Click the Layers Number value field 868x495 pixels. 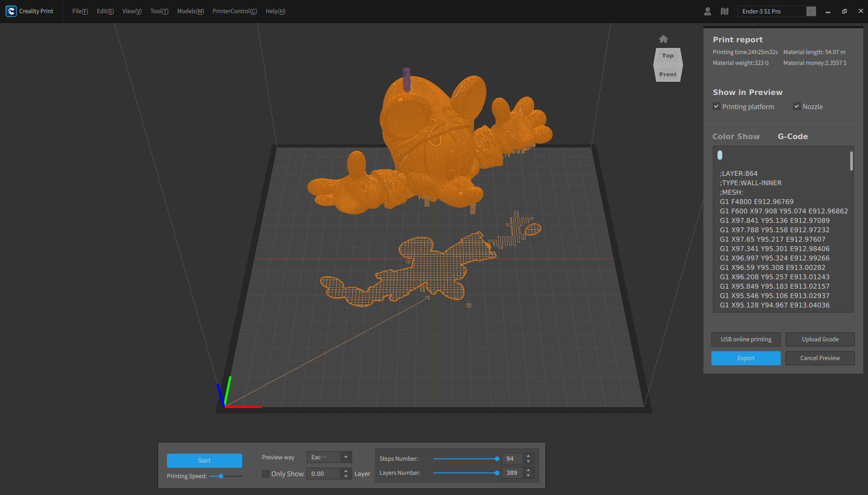click(513, 473)
